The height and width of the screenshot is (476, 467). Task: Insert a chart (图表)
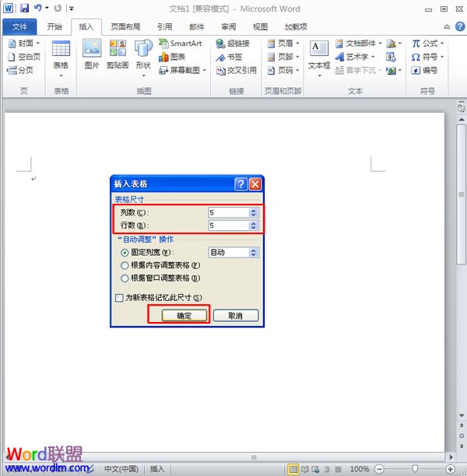pyautogui.click(x=172, y=57)
